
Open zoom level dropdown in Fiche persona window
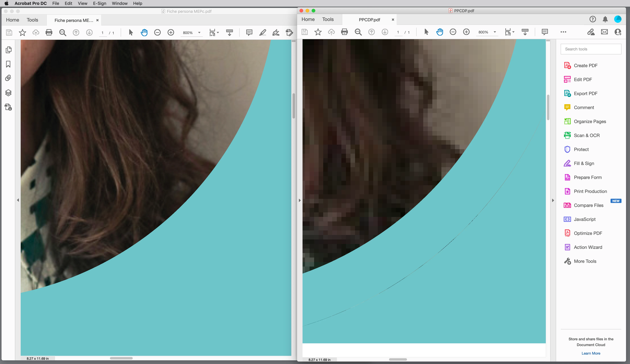(199, 33)
